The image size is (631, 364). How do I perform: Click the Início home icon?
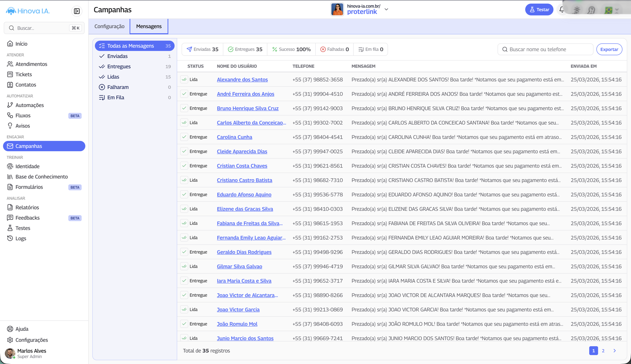point(10,44)
